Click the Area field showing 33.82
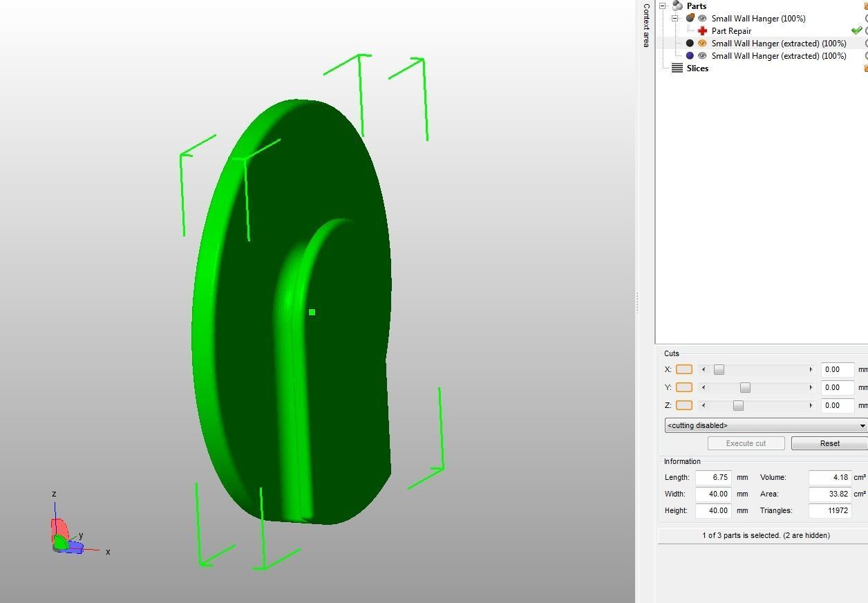This screenshot has height=603, width=868. pyautogui.click(x=830, y=494)
